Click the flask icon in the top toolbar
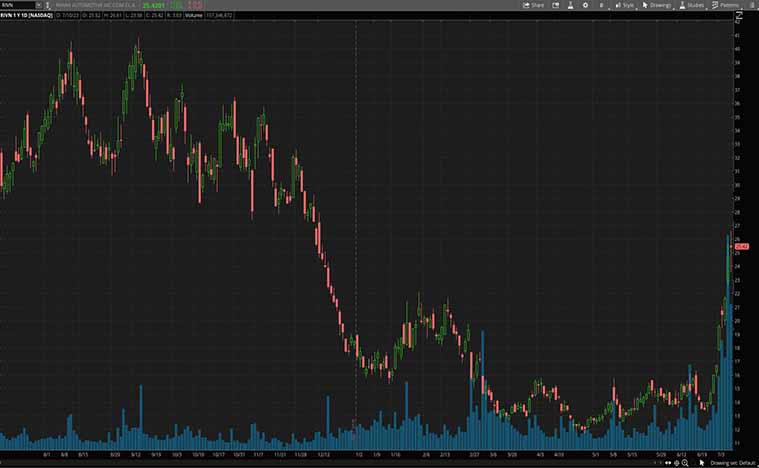 click(x=570, y=5)
